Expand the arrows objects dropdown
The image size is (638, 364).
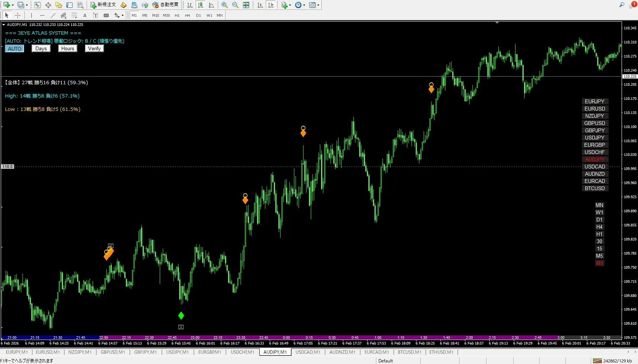[122, 16]
